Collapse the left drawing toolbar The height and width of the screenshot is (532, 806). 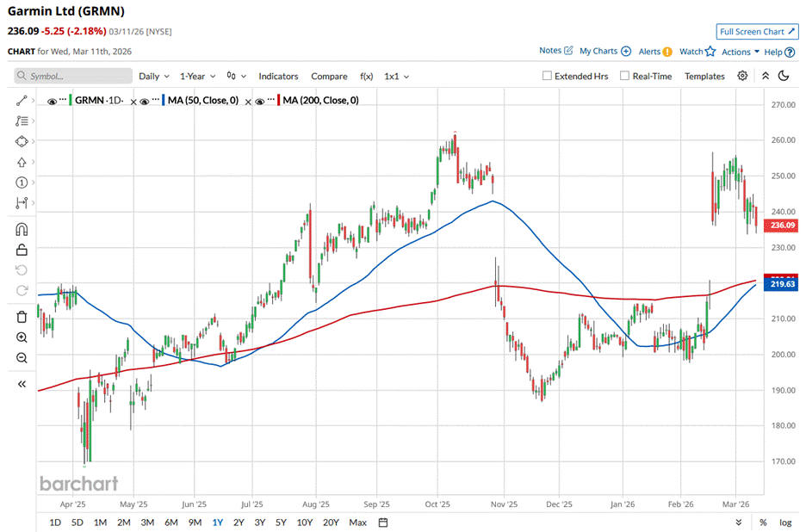(x=22, y=384)
